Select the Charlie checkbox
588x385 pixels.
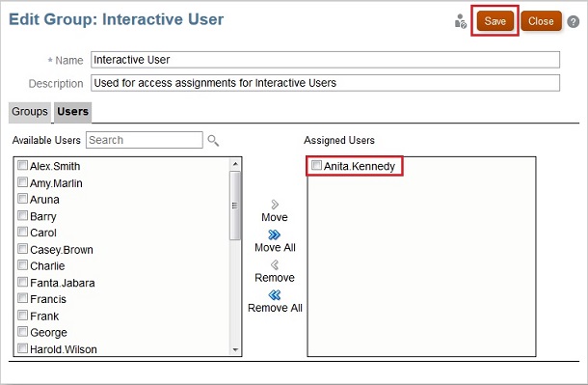tap(22, 265)
